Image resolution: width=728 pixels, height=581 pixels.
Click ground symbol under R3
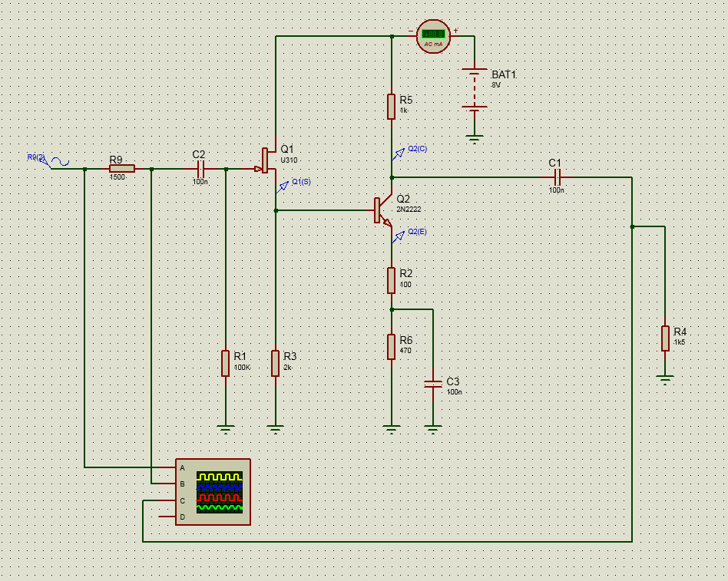(x=276, y=429)
